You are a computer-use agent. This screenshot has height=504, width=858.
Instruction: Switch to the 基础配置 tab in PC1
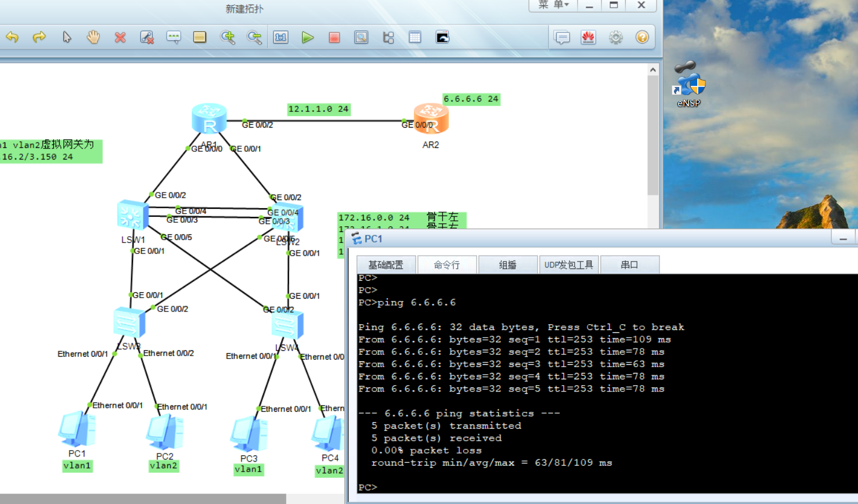pyautogui.click(x=385, y=265)
